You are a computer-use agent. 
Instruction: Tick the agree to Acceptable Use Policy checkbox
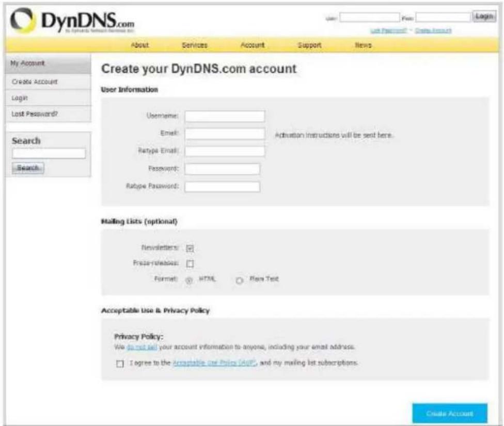click(x=120, y=364)
